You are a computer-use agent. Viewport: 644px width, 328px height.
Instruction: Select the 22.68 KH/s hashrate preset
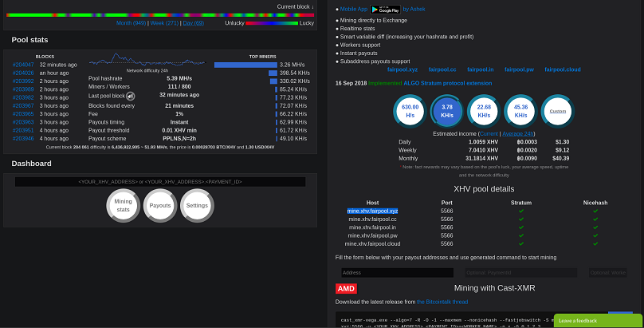pyautogui.click(x=484, y=111)
